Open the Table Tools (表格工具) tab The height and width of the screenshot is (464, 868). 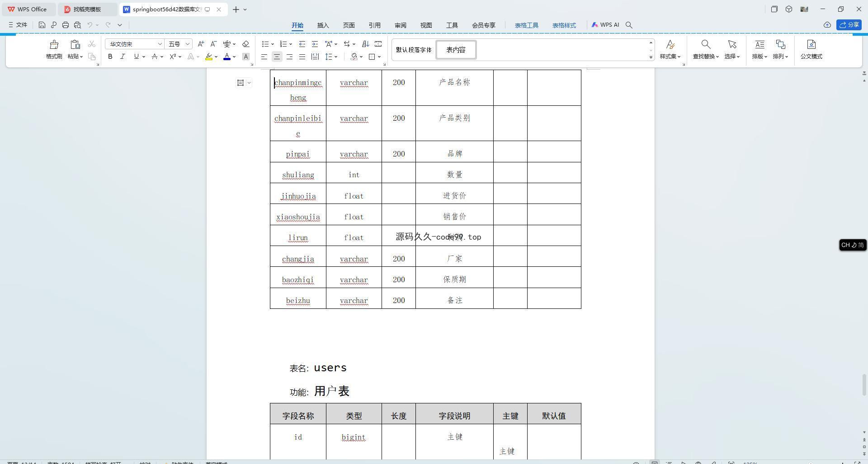[x=526, y=25]
